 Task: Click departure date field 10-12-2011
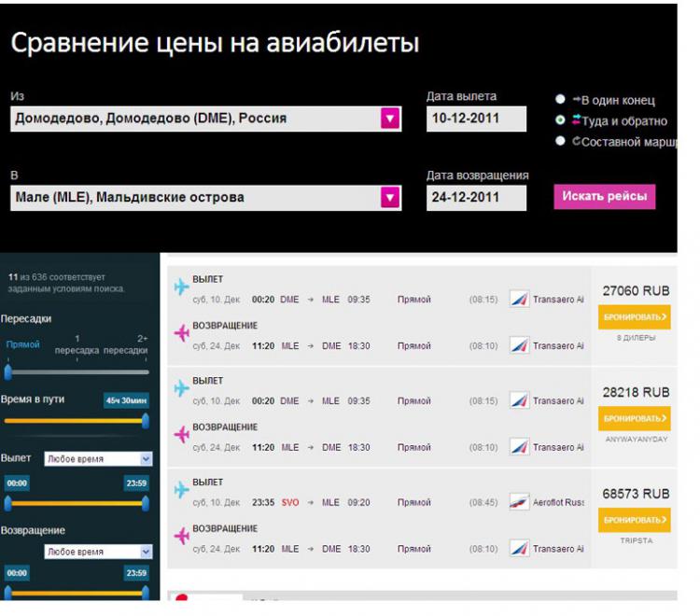(476, 119)
